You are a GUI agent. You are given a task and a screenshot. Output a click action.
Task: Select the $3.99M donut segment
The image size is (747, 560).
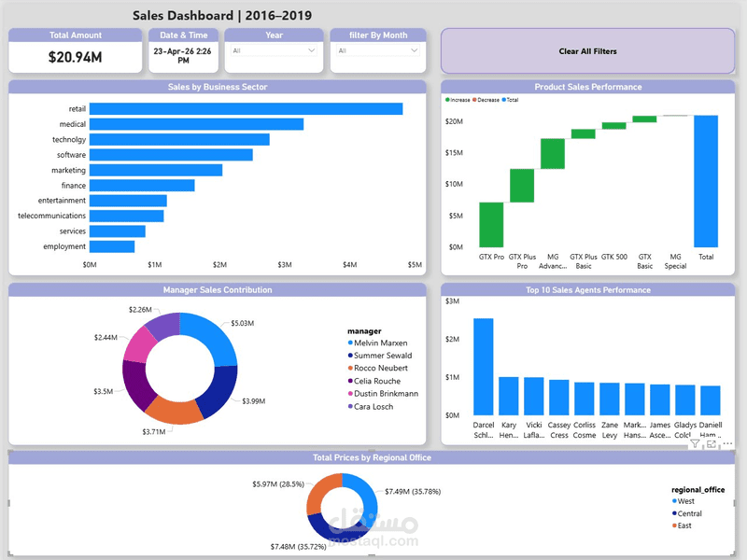pyautogui.click(x=218, y=390)
